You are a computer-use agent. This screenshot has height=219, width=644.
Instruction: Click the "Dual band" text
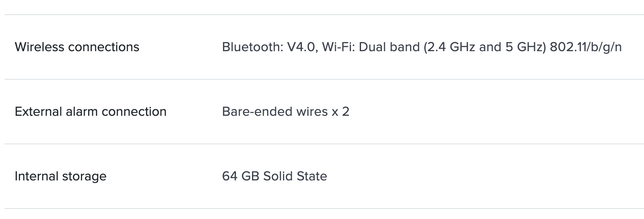pos(389,47)
